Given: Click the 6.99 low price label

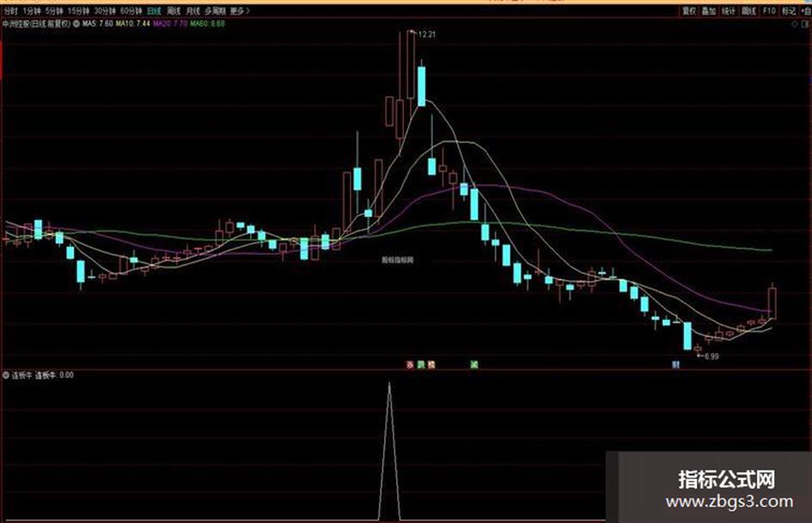Looking at the screenshot, I should click(x=711, y=356).
